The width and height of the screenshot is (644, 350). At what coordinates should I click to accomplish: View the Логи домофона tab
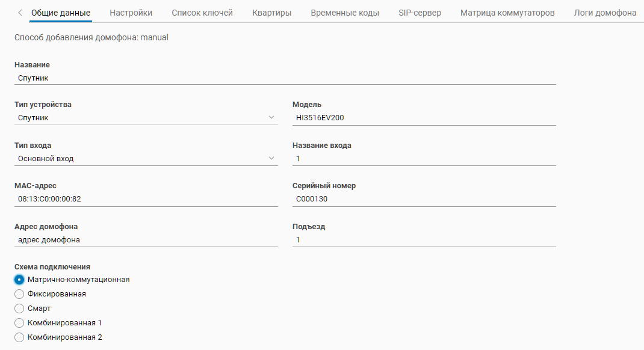coord(605,13)
